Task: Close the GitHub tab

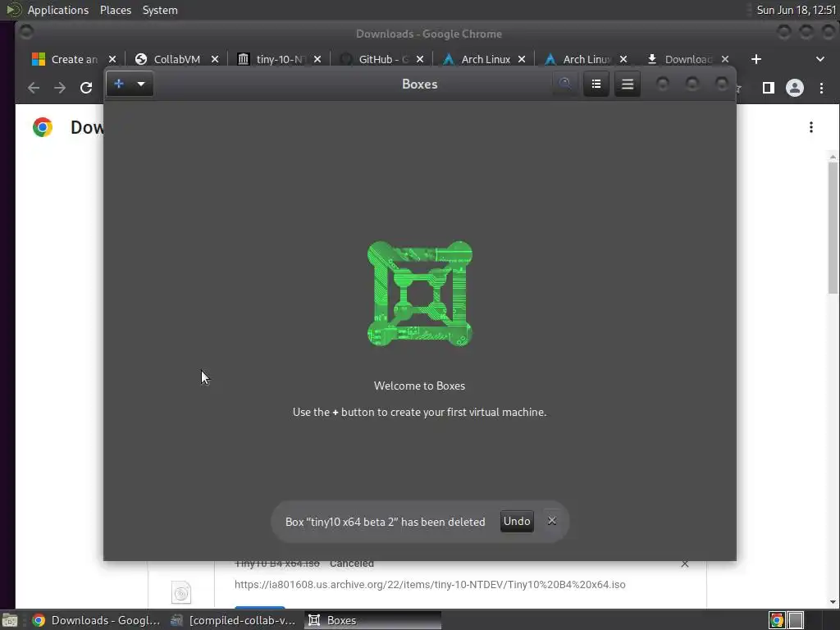Action: pos(420,59)
